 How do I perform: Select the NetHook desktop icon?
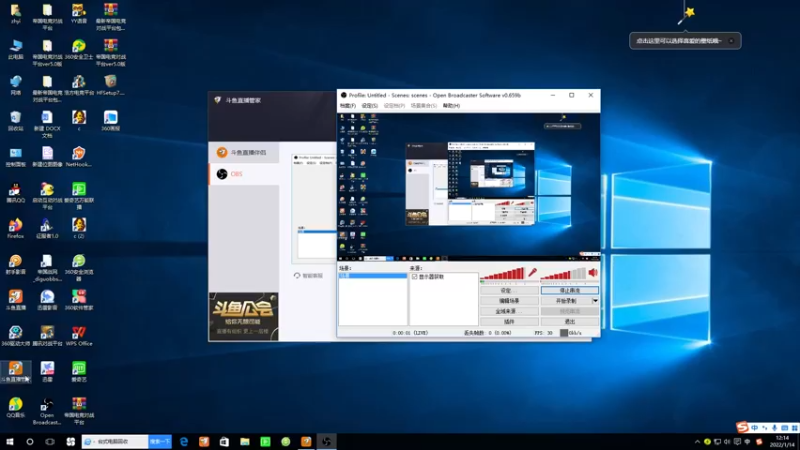tap(79, 157)
